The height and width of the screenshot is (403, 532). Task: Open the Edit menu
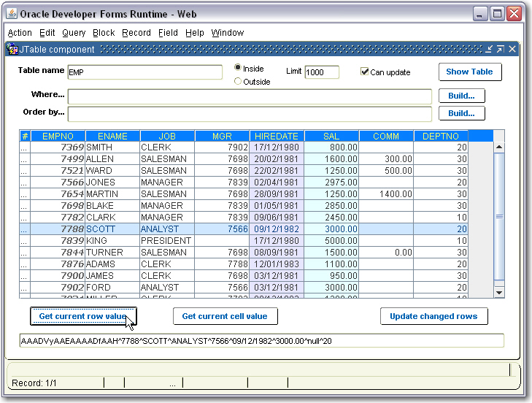(x=47, y=33)
